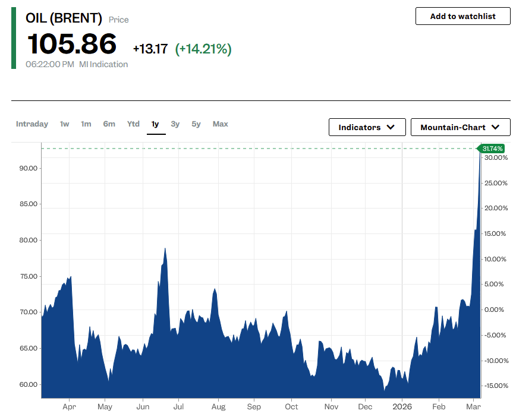The width and height of the screenshot is (513, 420).
Task: Click the Add to watchlist button
Action: pyautogui.click(x=462, y=16)
